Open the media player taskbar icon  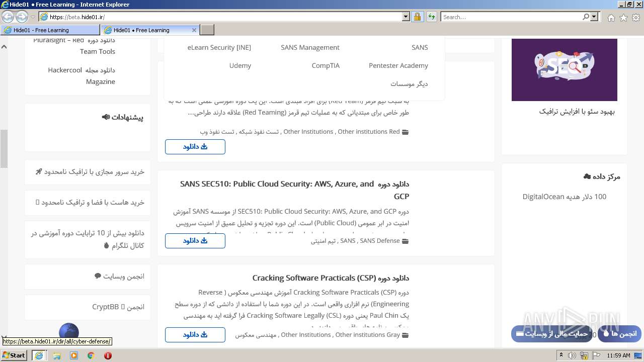coord(74,355)
